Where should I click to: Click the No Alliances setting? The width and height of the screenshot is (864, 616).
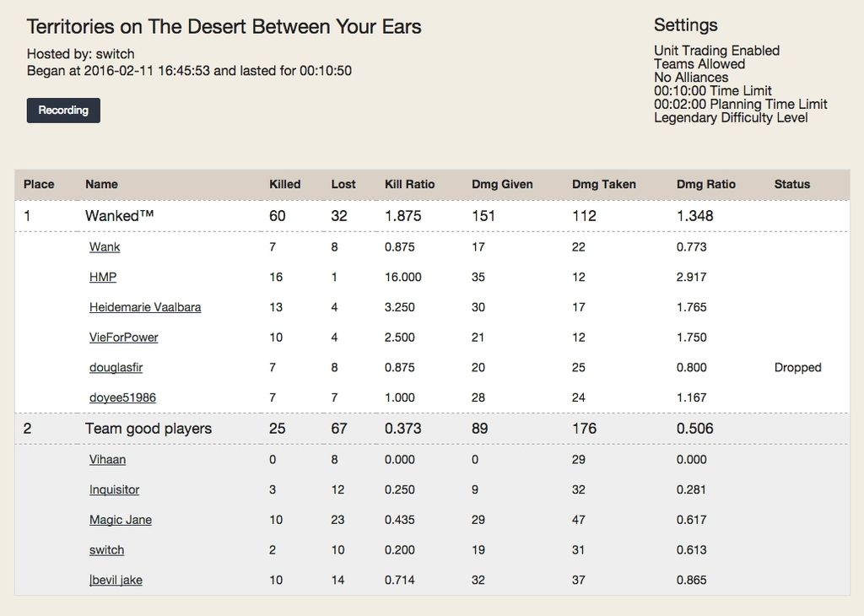click(691, 77)
